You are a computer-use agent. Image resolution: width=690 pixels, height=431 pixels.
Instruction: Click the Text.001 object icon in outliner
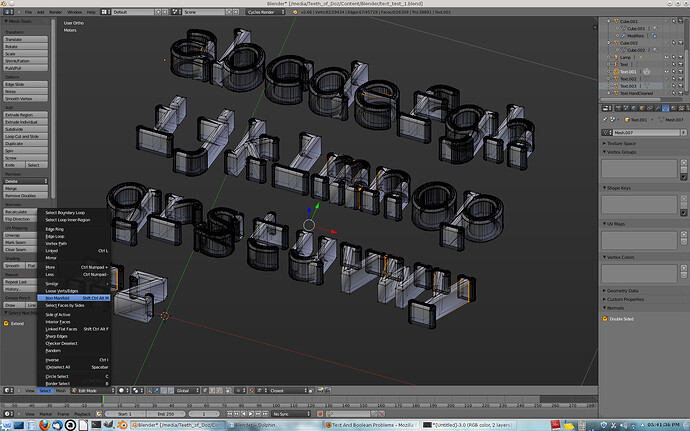(616, 71)
